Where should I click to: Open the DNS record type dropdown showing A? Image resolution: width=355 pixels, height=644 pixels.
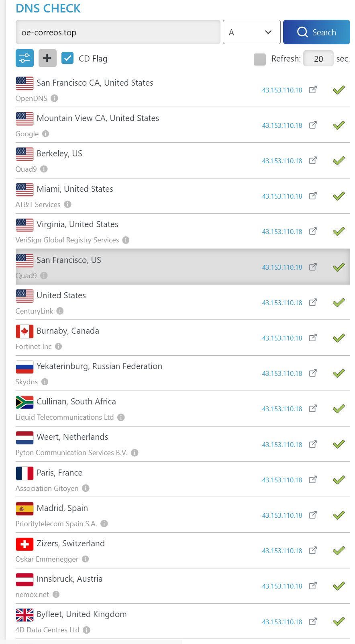pos(251,32)
